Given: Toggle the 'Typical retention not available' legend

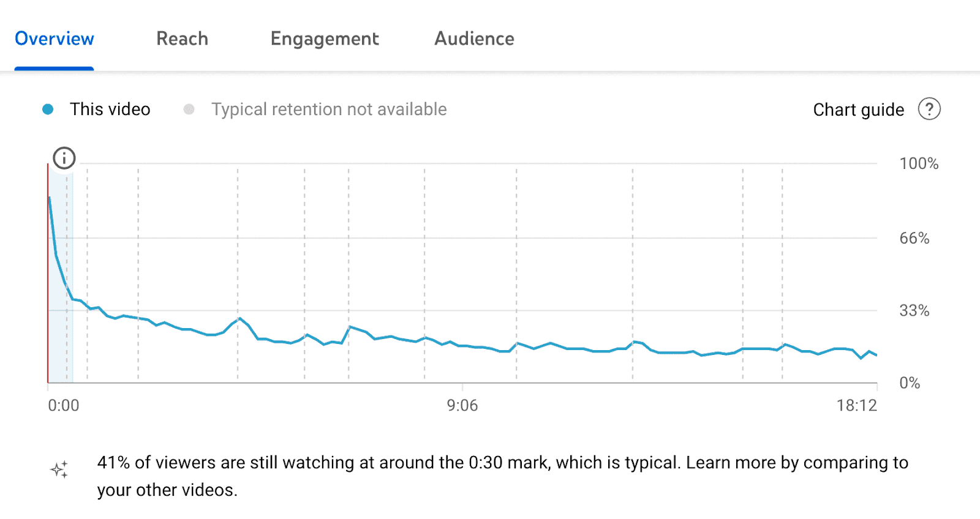Looking at the screenshot, I should click(328, 109).
